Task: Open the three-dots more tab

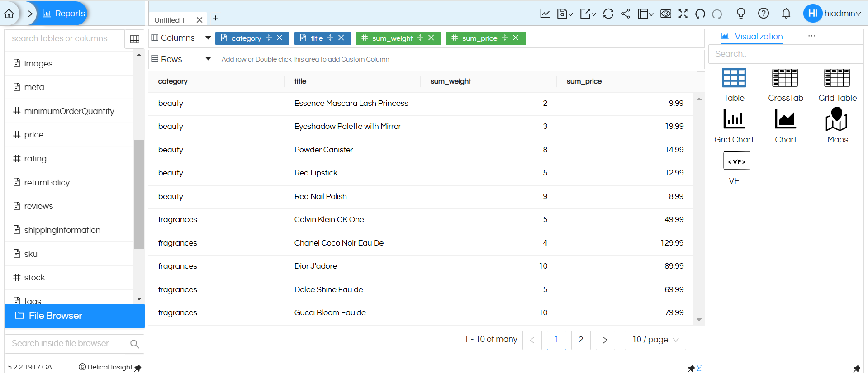Action: pos(812,36)
